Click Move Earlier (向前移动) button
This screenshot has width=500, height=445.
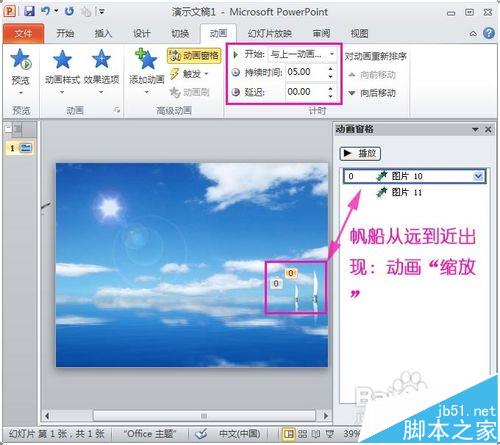(372, 75)
